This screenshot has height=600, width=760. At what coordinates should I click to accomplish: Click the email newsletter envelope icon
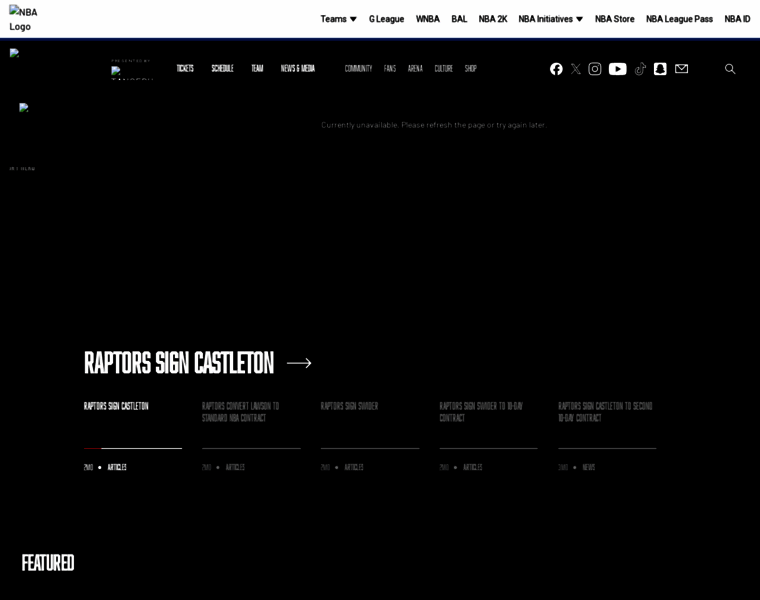click(681, 69)
